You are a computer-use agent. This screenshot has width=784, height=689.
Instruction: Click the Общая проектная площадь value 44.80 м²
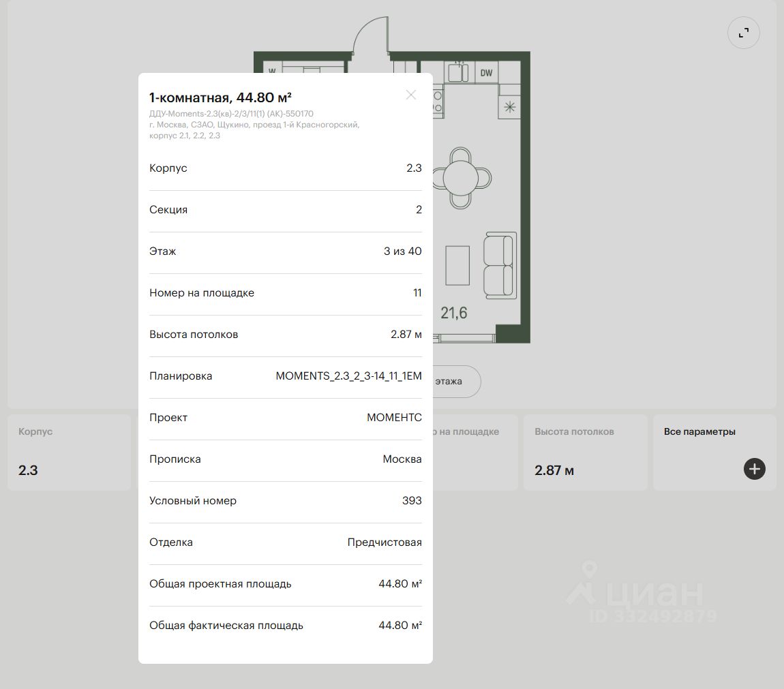point(400,583)
